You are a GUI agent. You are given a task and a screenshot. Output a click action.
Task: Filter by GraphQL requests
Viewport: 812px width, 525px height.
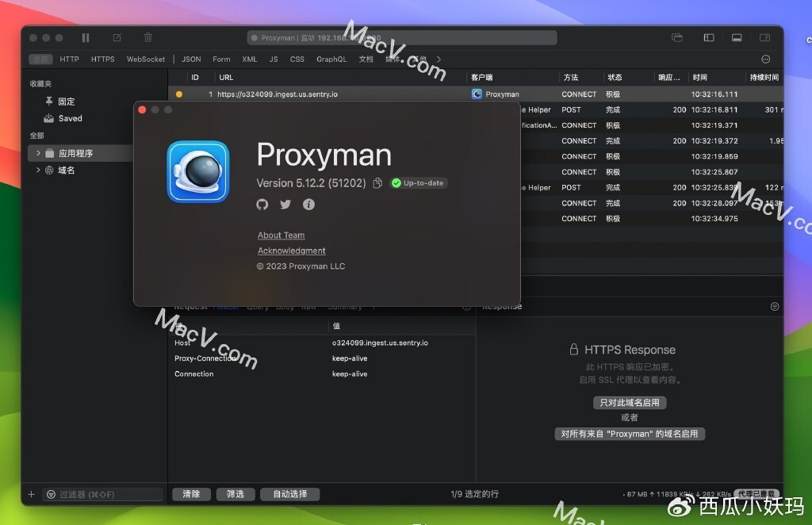331,59
